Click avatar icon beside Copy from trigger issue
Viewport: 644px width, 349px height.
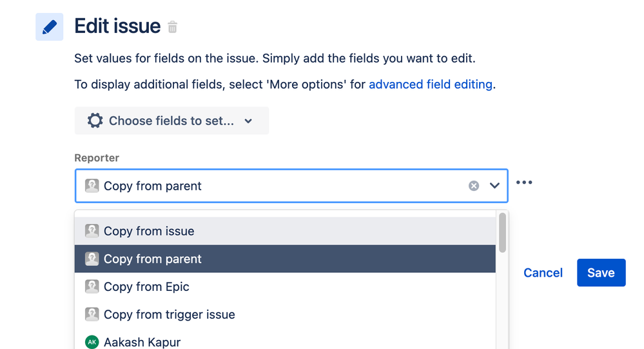tap(92, 314)
